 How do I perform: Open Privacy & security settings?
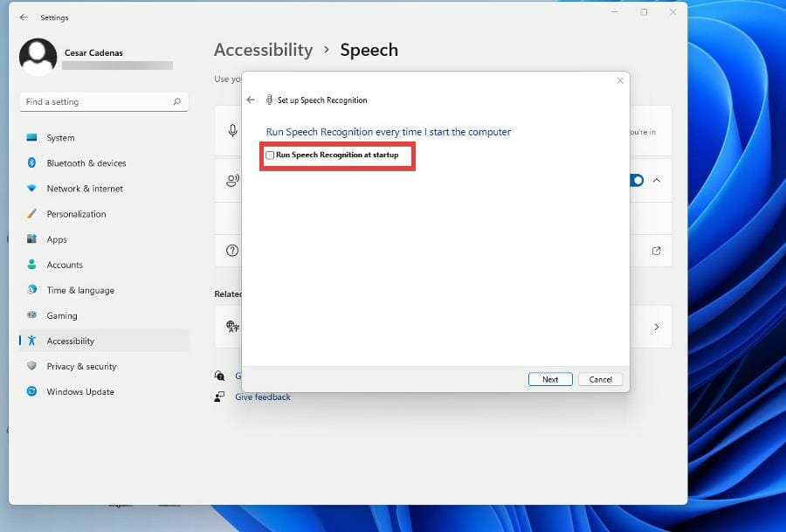[x=81, y=366]
